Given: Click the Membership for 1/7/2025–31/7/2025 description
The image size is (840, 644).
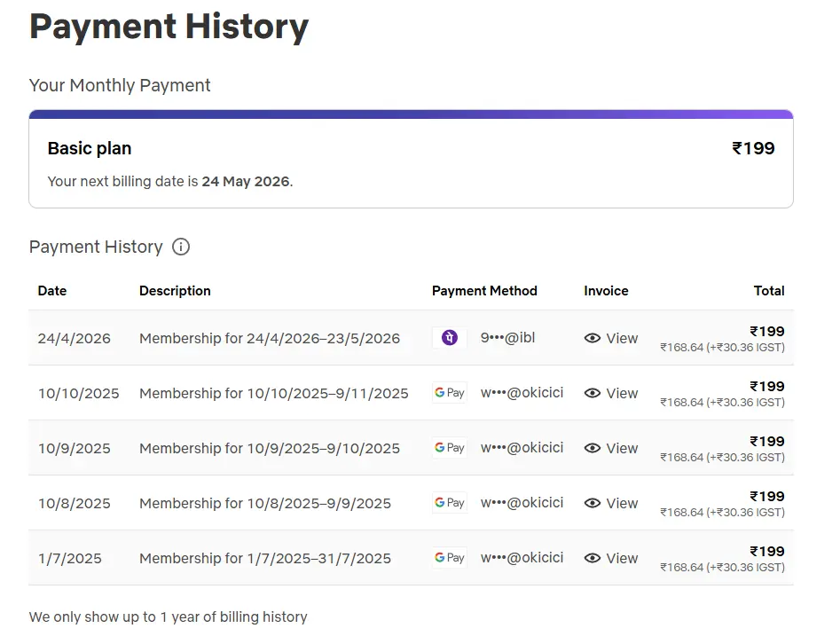Looking at the screenshot, I should tap(265, 558).
